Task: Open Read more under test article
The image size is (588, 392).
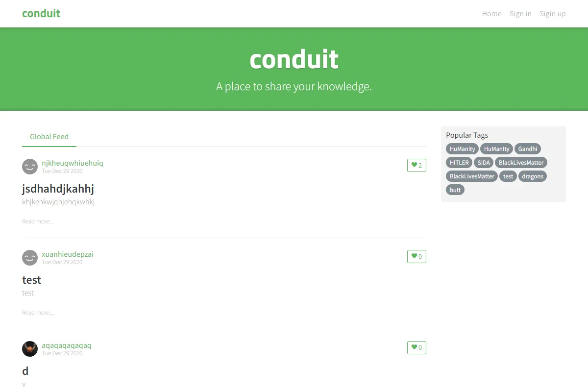Action: coord(38,313)
